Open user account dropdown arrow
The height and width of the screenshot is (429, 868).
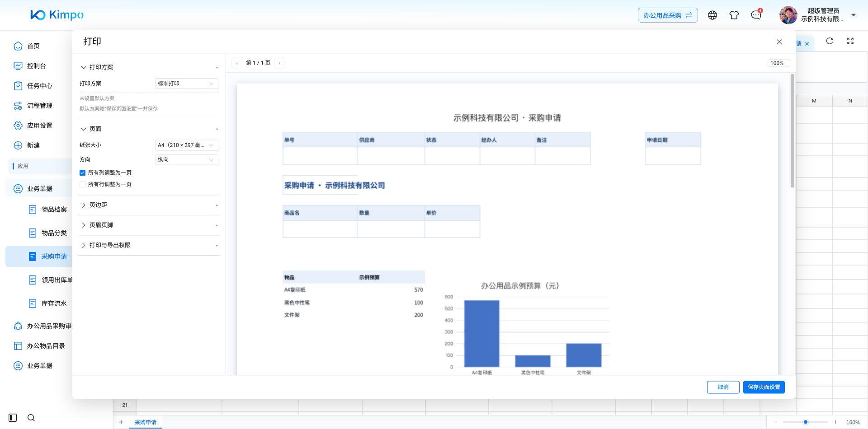(854, 15)
